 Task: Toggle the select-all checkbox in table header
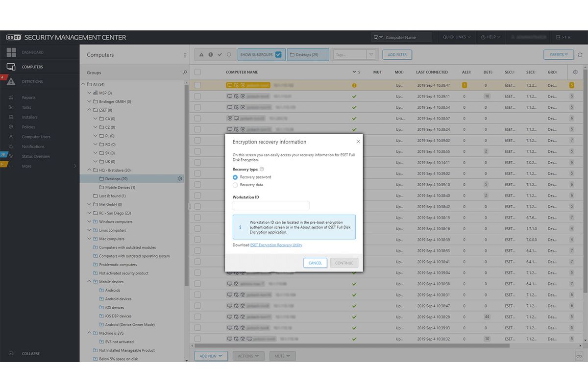click(x=197, y=72)
